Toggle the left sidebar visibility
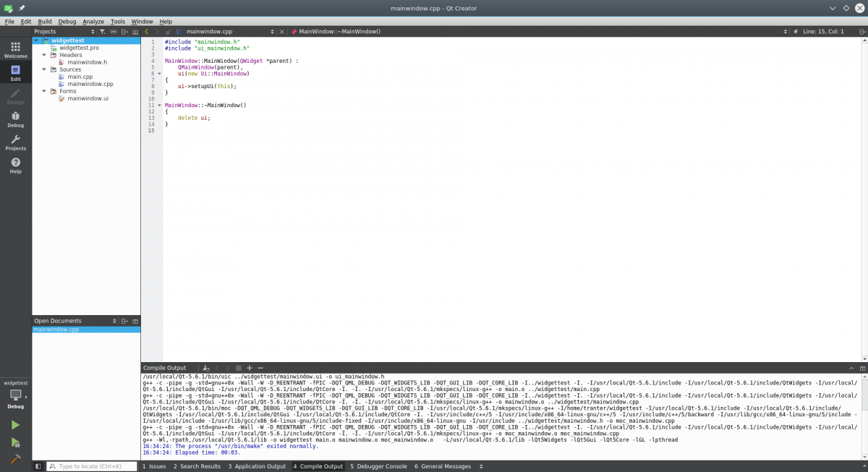The height and width of the screenshot is (472, 868). tap(38, 466)
